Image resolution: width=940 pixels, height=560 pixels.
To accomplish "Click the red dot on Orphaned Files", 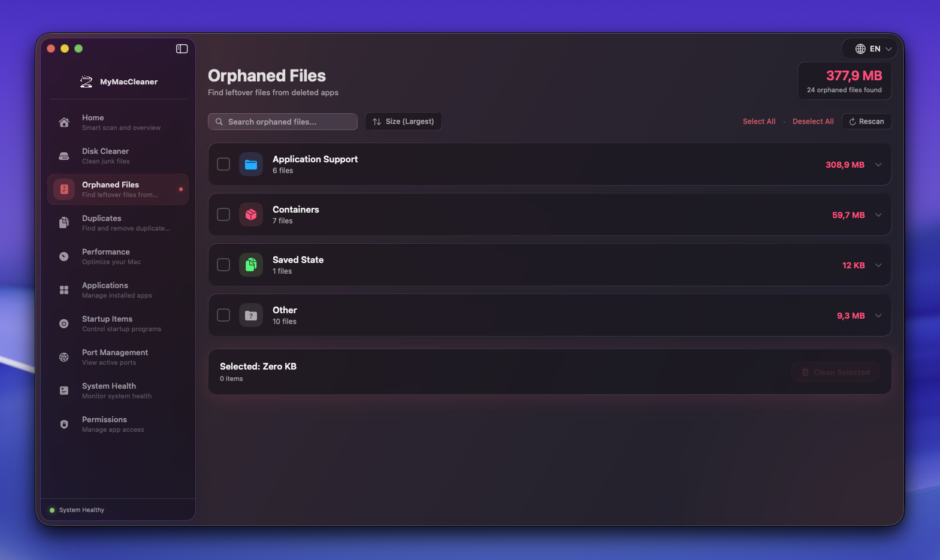I will 181,189.
